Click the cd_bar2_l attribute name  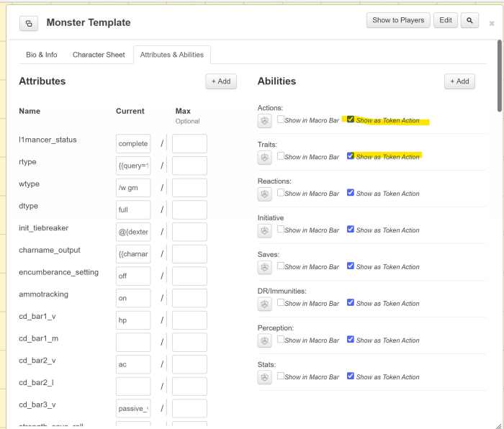36,383
